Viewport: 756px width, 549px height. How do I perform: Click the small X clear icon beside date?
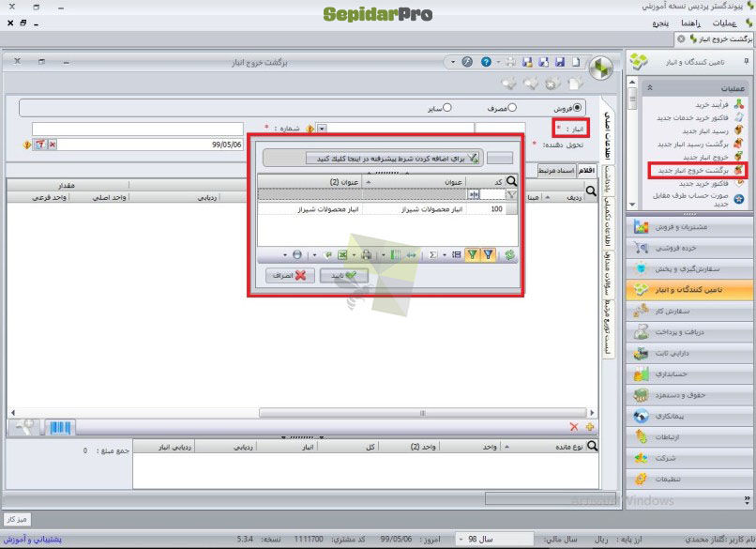(53, 145)
